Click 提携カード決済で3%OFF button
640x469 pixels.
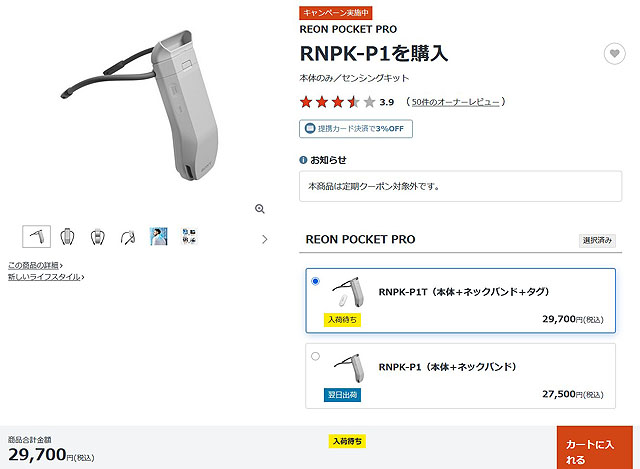point(356,129)
